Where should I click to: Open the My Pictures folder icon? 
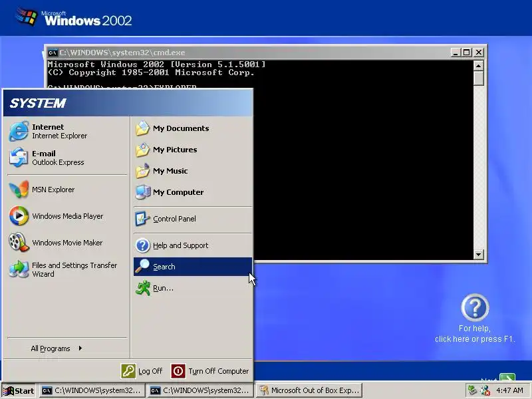point(142,150)
